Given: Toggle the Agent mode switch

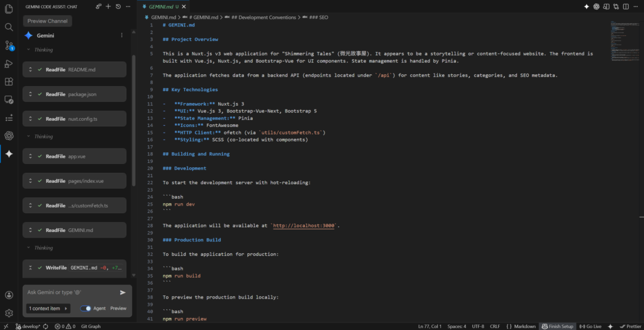Looking at the screenshot, I should click(86, 309).
